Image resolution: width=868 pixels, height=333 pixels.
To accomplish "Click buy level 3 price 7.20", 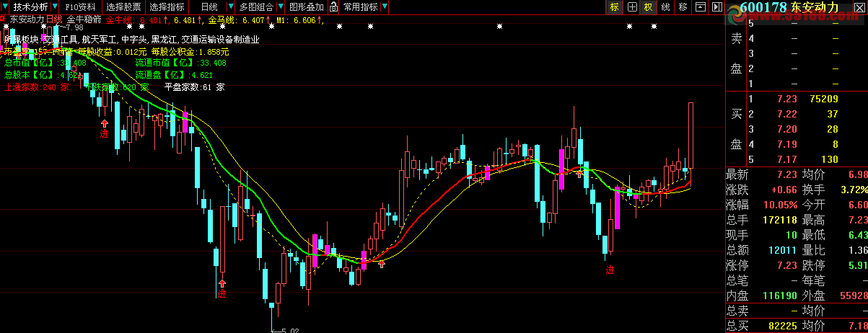I will (x=787, y=128).
